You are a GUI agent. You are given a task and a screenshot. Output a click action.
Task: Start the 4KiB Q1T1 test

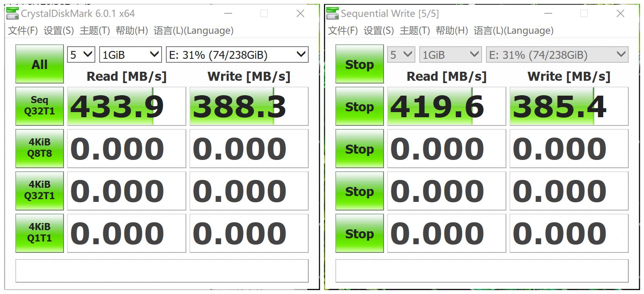(x=40, y=233)
